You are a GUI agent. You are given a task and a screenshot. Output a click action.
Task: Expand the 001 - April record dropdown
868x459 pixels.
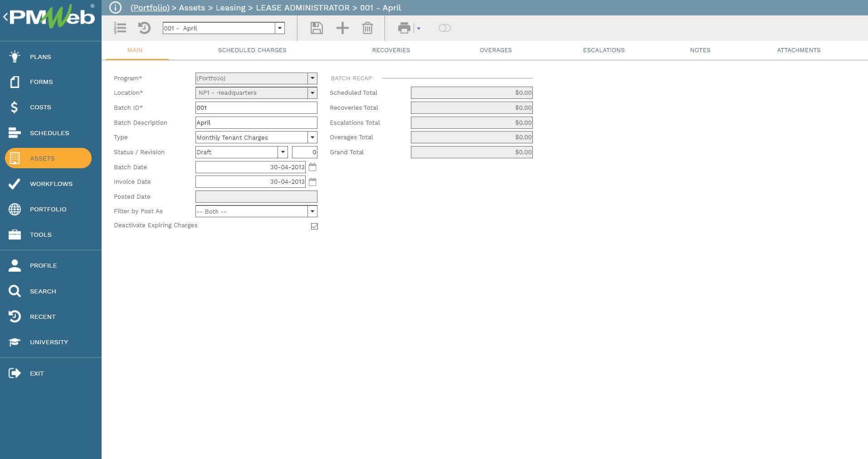[280, 28]
